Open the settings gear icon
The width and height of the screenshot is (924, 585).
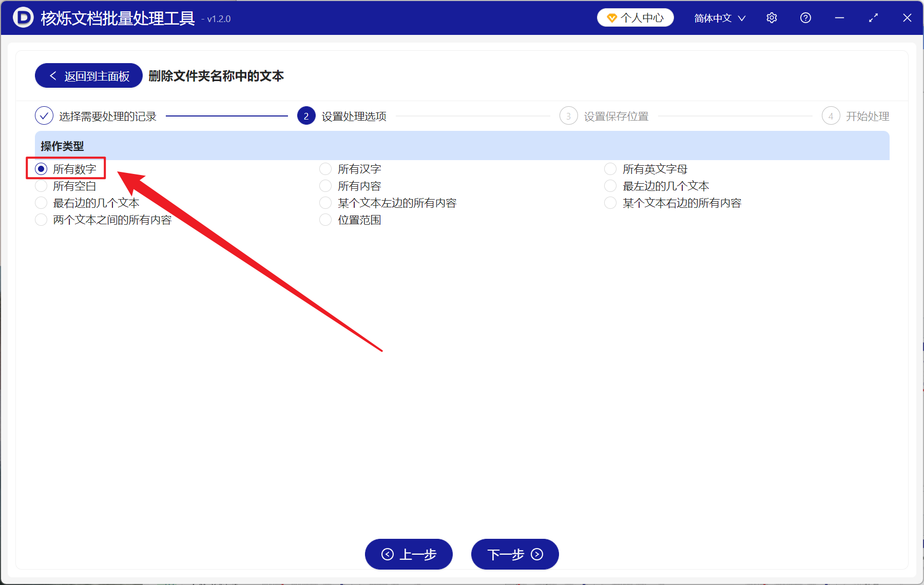click(772, 17)
